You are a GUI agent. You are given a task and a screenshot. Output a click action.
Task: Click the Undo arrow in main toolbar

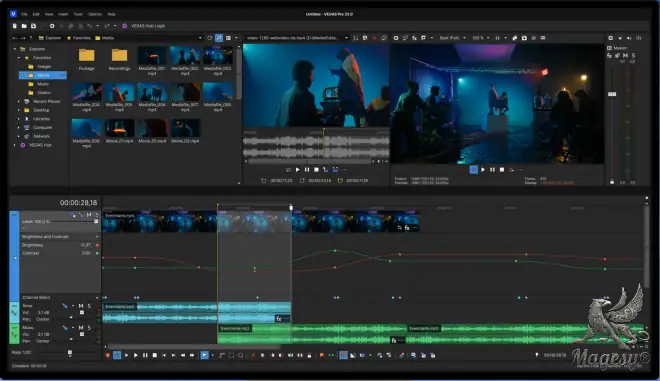click(x=89, y=26)
